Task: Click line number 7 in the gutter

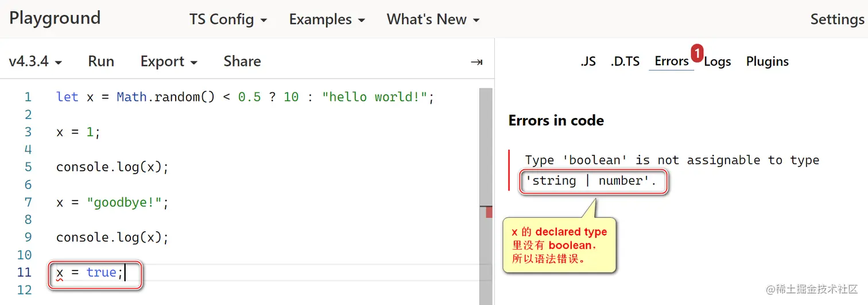Action: (x=28, y=202)
